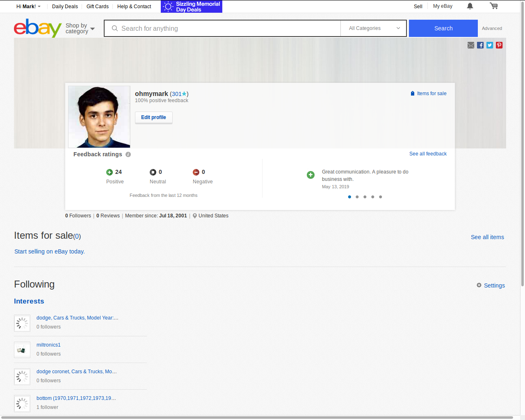Click the search magnifier icon in search box
The width and height of the screenshot is (525, 420).
click(115, 28)
